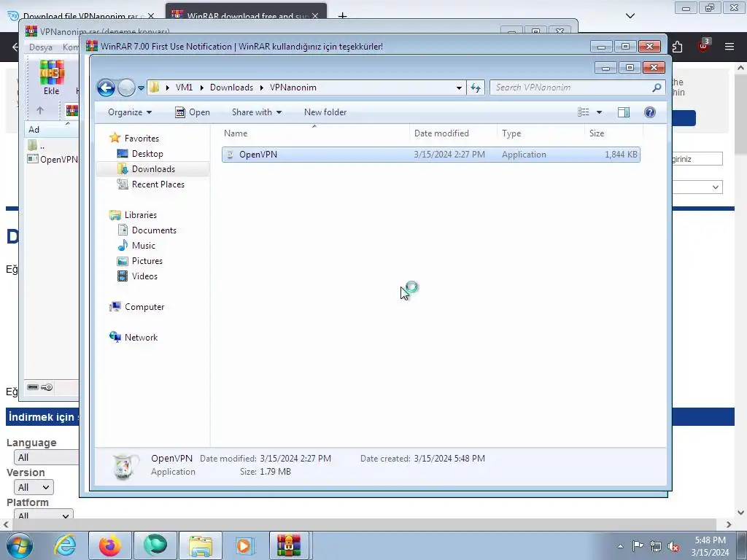Toggle the preview pane

tap(624, 112)
